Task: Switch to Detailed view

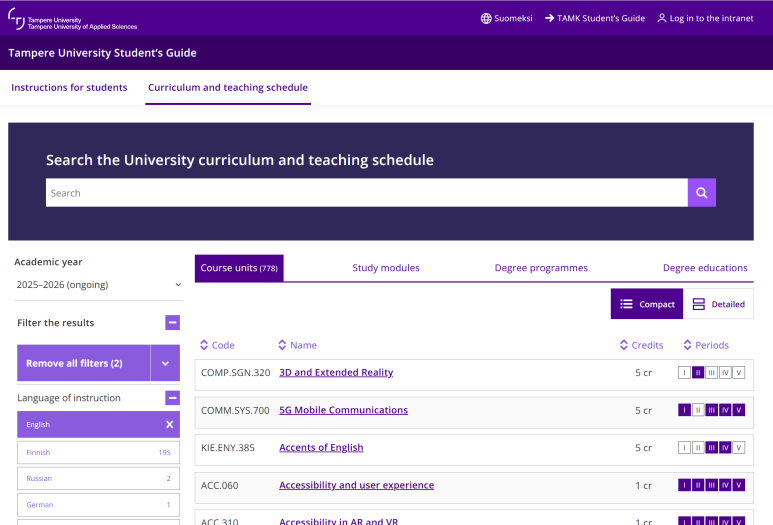Action: point(718,304)
